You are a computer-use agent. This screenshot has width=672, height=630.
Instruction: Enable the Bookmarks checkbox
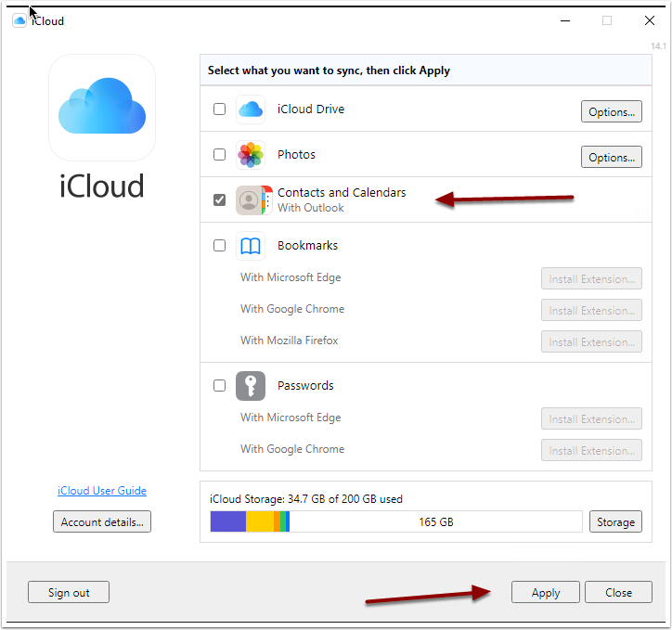click(219, 246)
